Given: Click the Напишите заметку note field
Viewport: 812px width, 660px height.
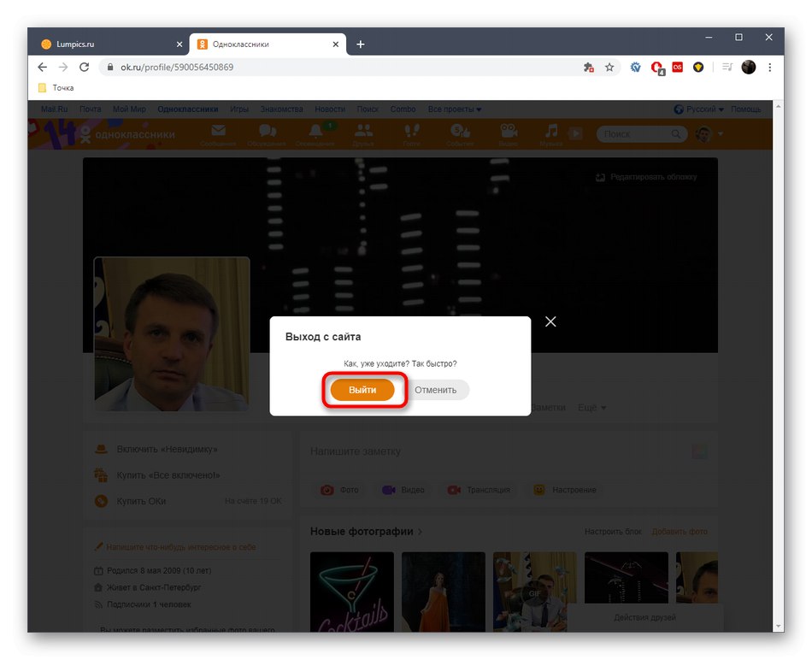Looking at the screenshot, I should point(427,451).
